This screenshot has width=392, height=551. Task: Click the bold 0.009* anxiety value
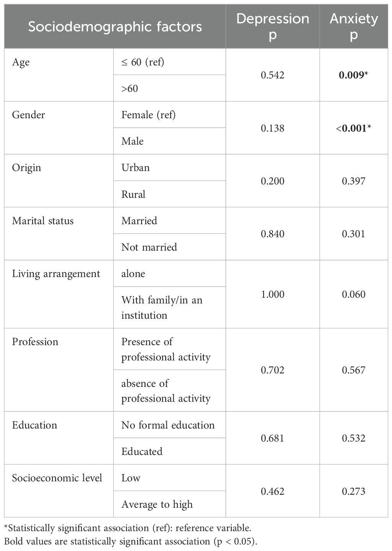pos(353,75)
